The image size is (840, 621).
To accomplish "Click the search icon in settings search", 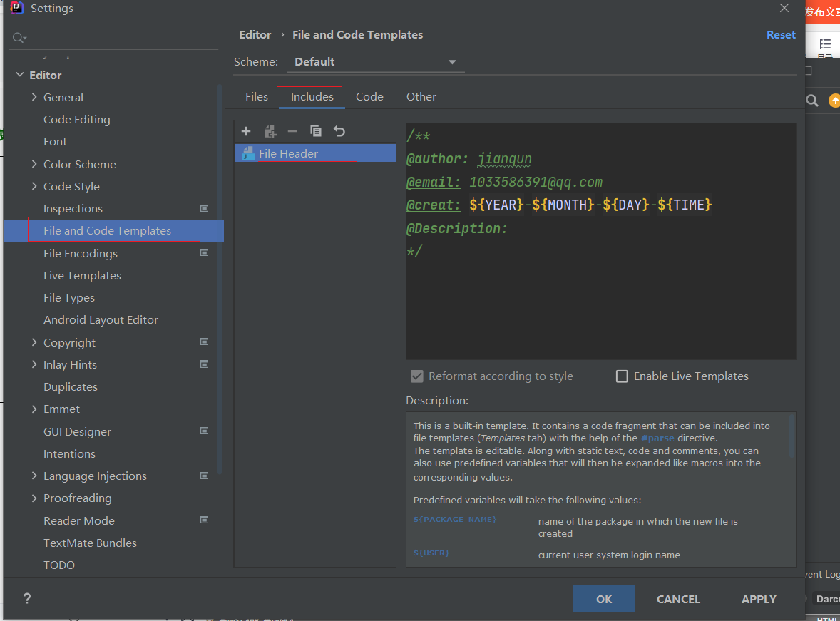I will [19, 38].
